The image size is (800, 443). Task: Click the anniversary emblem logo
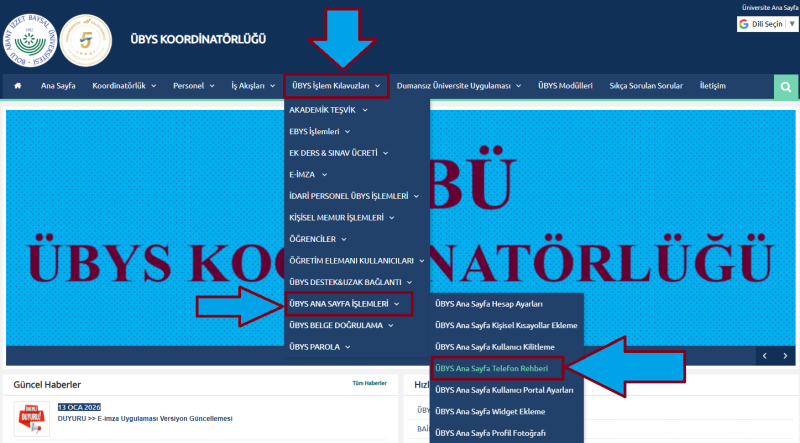85,39
